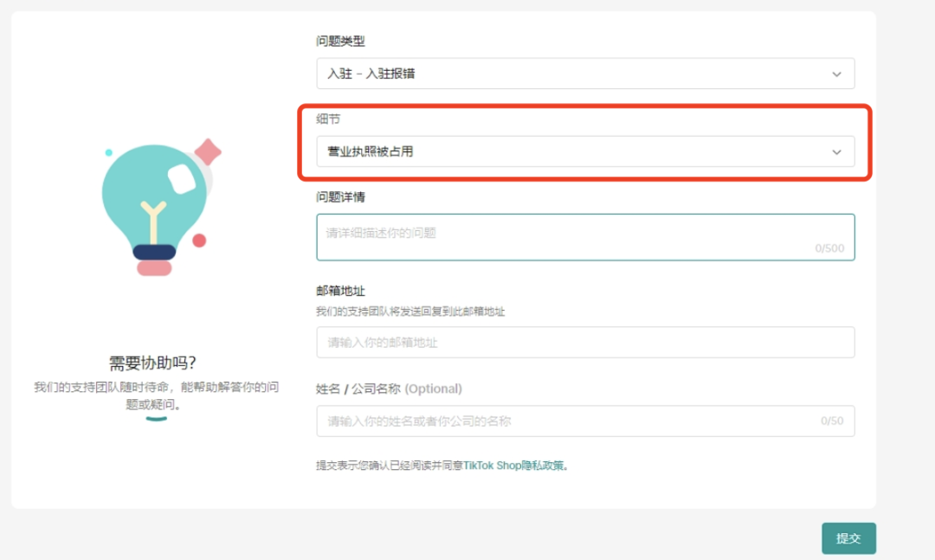Screen dimensions: 935x560
Task: Expand the 细节 dropdown showing 营业执照被占用
Action: (571, 151)
